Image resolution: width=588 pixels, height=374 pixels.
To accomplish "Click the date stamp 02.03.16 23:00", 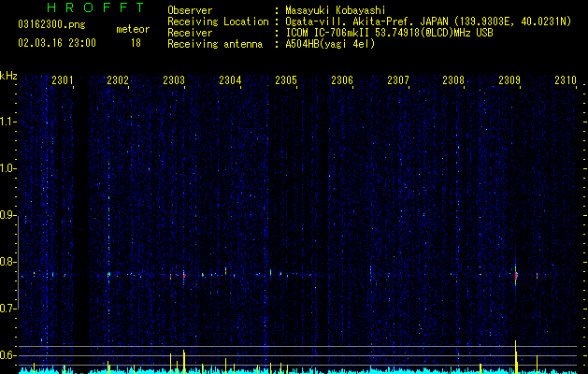I will pyautogui.click(x=57, y=43).
